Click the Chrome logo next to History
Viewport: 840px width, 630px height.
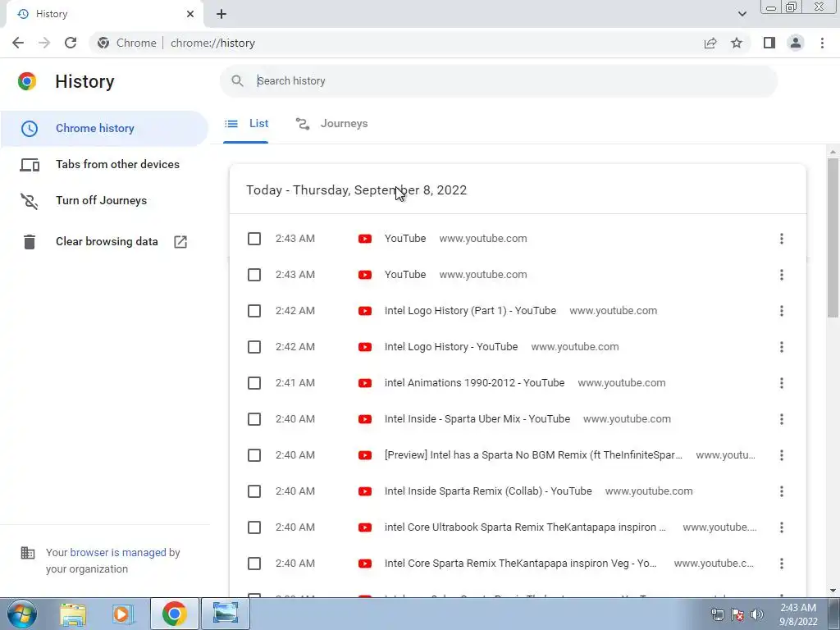click(x=27, y=81)
